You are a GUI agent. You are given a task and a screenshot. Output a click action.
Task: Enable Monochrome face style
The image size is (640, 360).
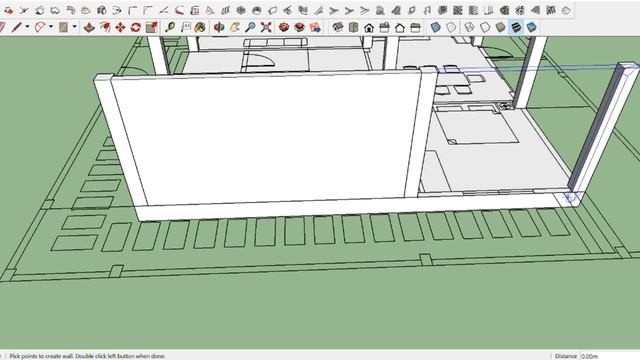[x=531, y=27]
